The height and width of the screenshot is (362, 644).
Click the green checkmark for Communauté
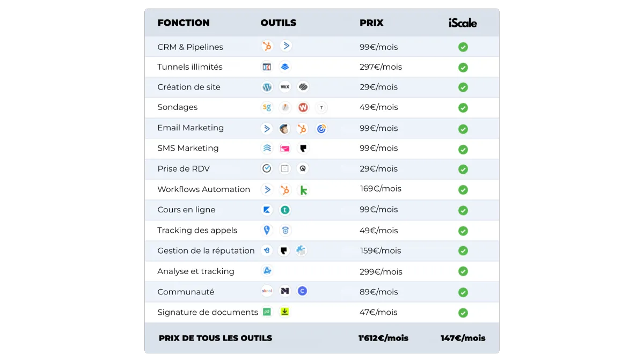tap(463, 292)
